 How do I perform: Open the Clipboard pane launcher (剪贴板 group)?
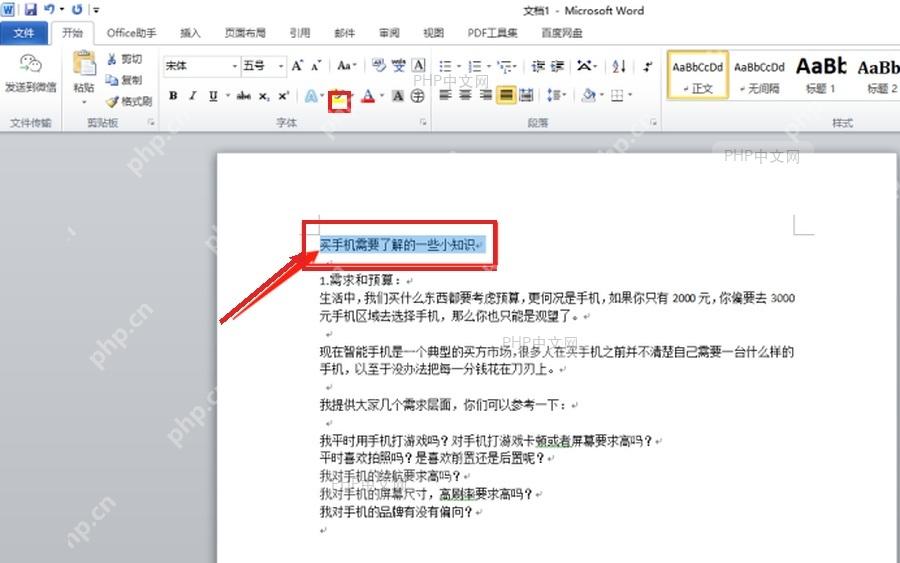click(x=151, y=122)
